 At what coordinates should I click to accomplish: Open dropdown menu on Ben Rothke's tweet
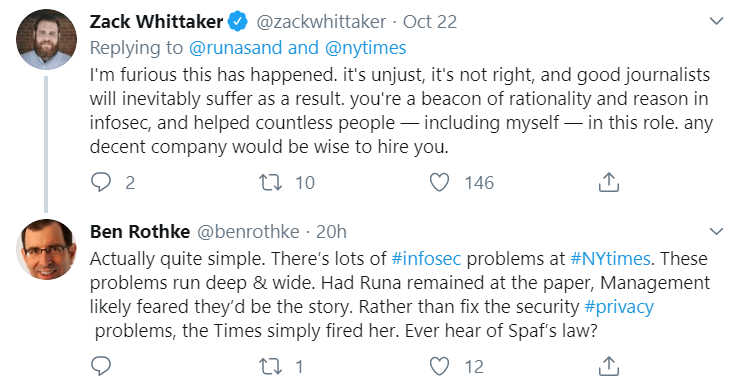point(716,231)
